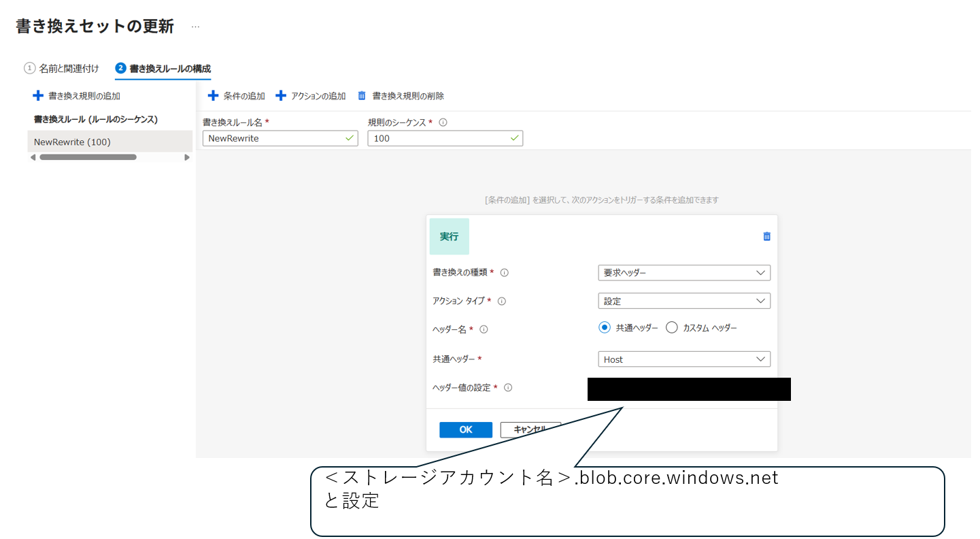Select the カスタム ヘッダー radio button
This screenshot has width=980, height=539.
pos(672,327)
